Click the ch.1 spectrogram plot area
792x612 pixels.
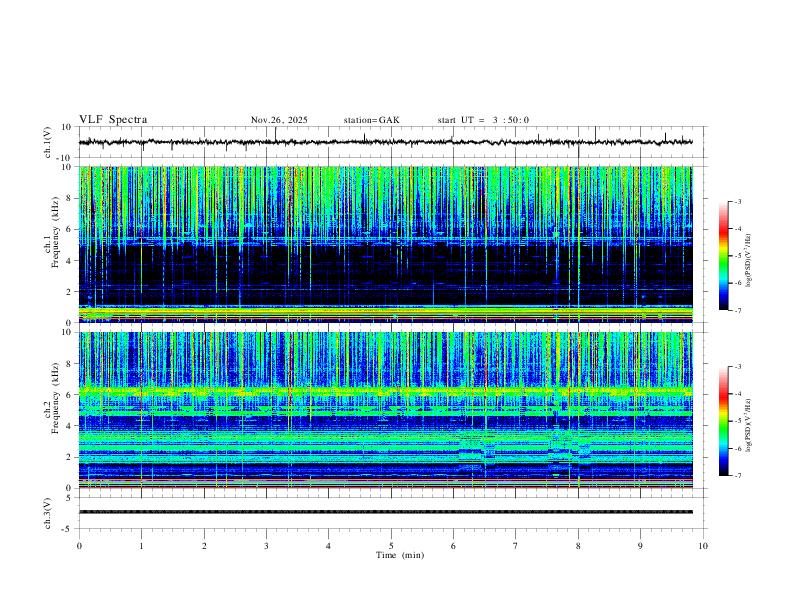click(x=386, y=244)
